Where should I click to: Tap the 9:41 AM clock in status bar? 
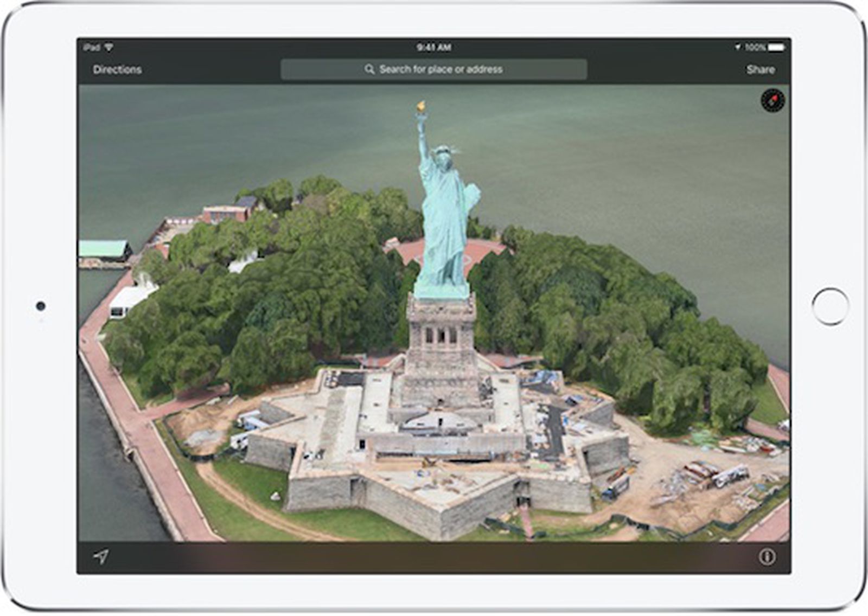[434, 48]
